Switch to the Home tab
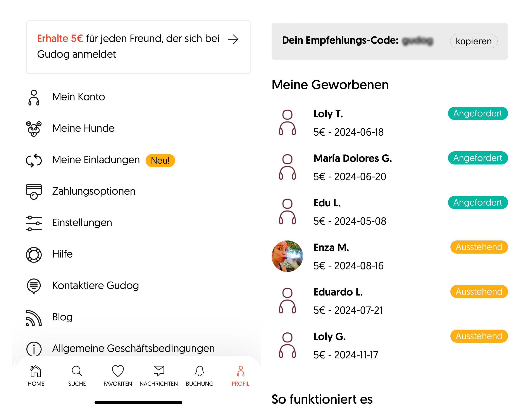 (x=36, y=375)
